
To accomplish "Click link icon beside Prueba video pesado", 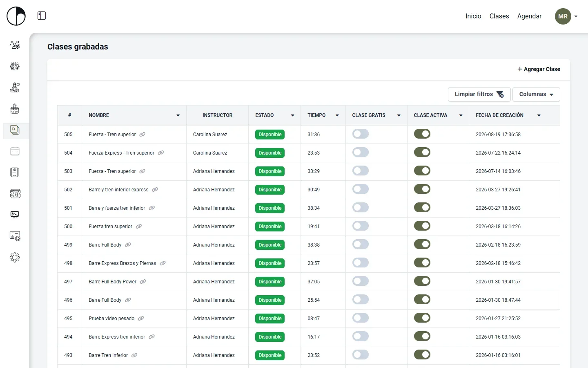I will (141, 319).
